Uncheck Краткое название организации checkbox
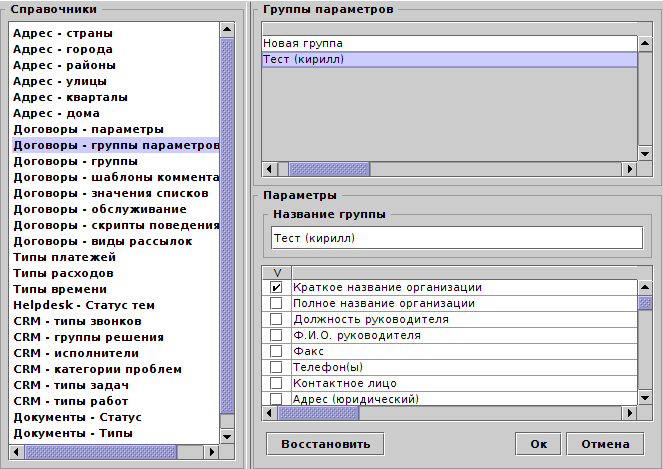Viewport: 663px width, 469px height. point(276,288)
